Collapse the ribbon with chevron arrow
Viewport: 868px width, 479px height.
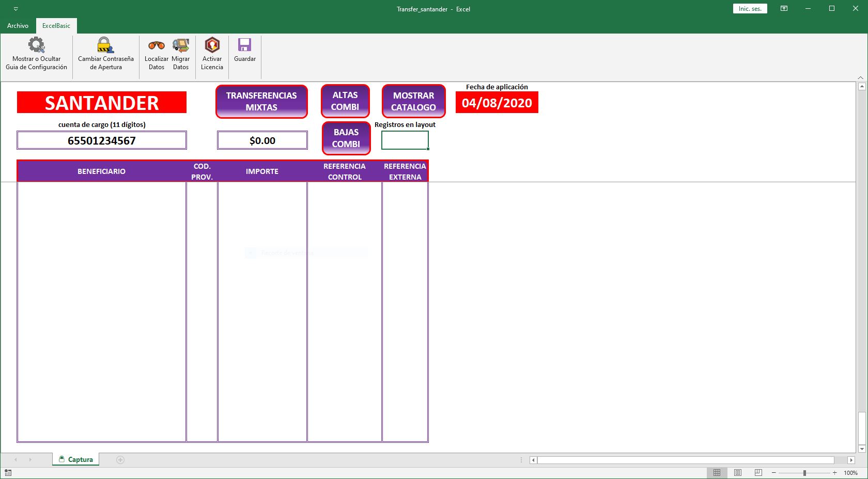[x=860, y=77]
